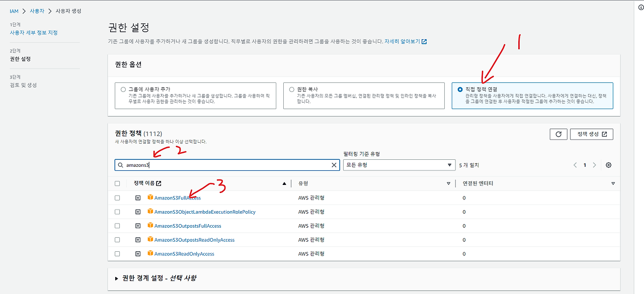
Task: Sort ascending by 정책 이름 with the arrow
Action: click(284, 183)
